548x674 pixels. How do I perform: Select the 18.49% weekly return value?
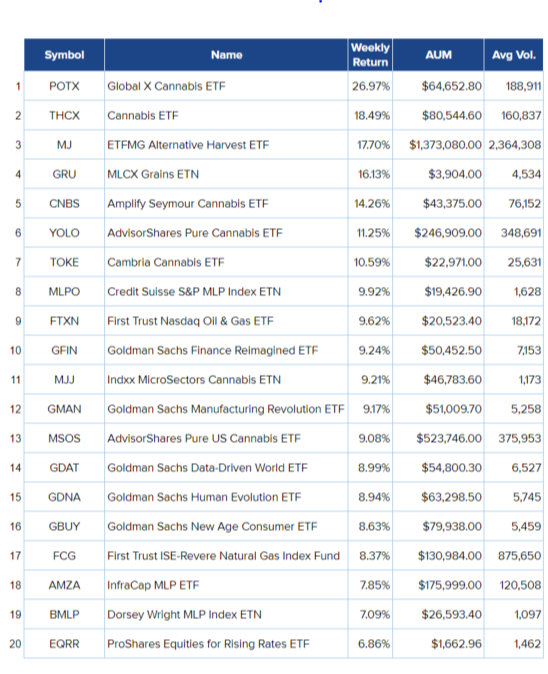[372, 116]
